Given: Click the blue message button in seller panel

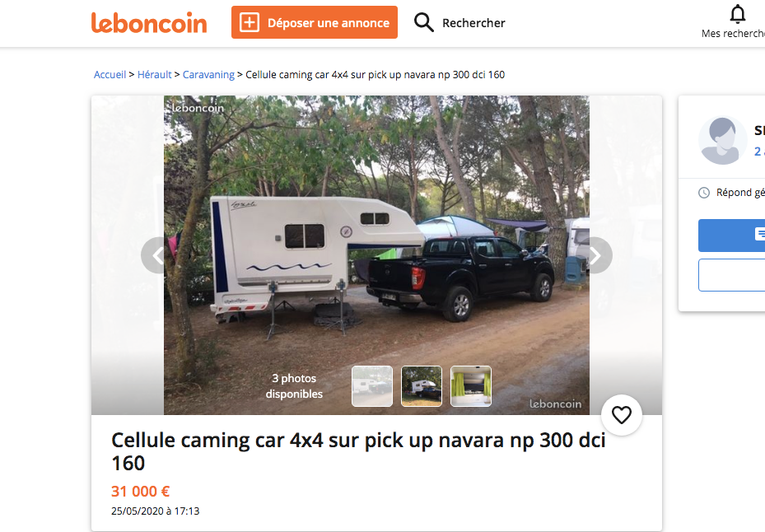Looking at the screenshot, I should 731,236.
